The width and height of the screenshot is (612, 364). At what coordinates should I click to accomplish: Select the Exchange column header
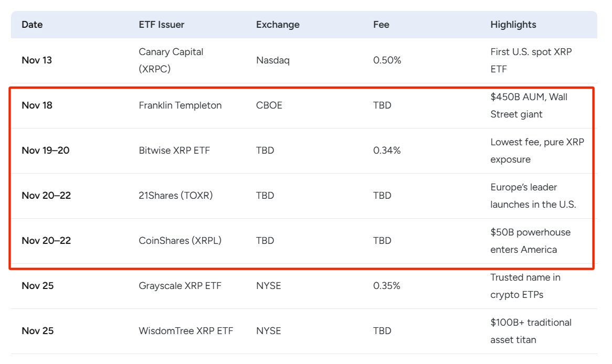click(278, 25)
